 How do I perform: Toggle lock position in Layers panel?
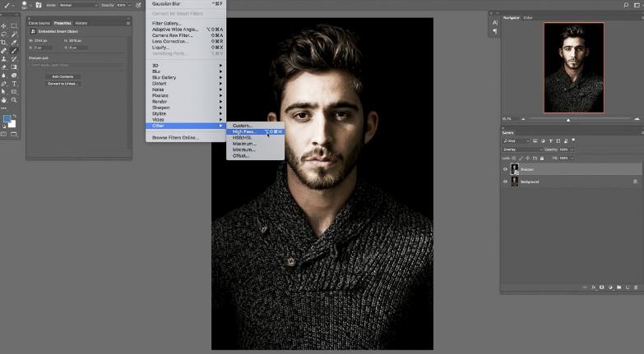point(528,159)
